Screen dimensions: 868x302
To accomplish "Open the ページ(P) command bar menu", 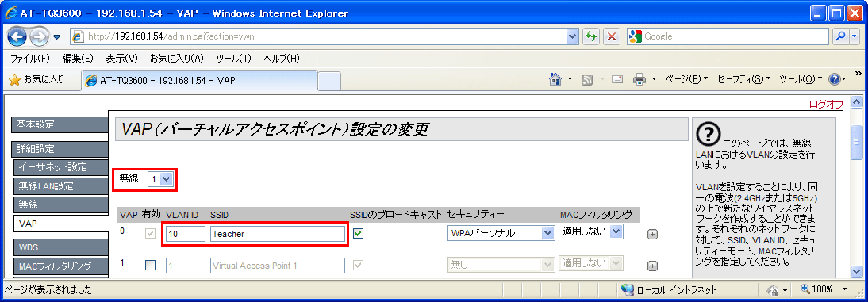I will click(x=686, y=79).
